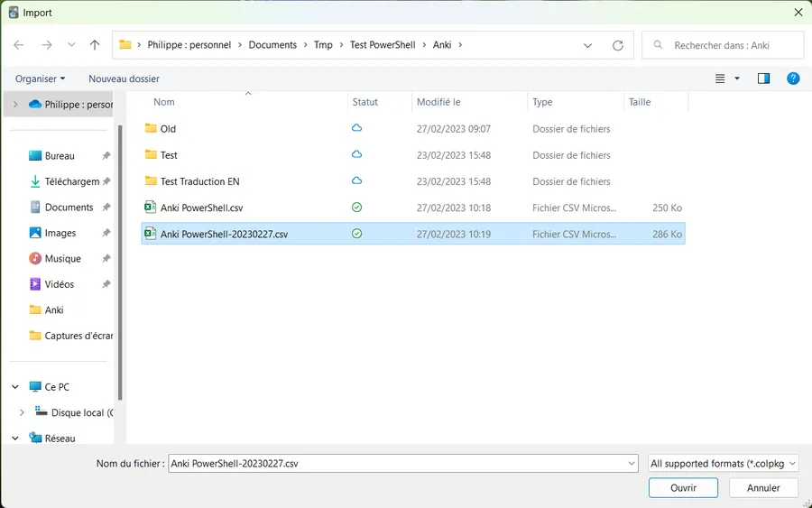Select 'Philippe : personnel' OneDrive in sidebar
The height and width of the screenshot is (508, 812).
71,105
